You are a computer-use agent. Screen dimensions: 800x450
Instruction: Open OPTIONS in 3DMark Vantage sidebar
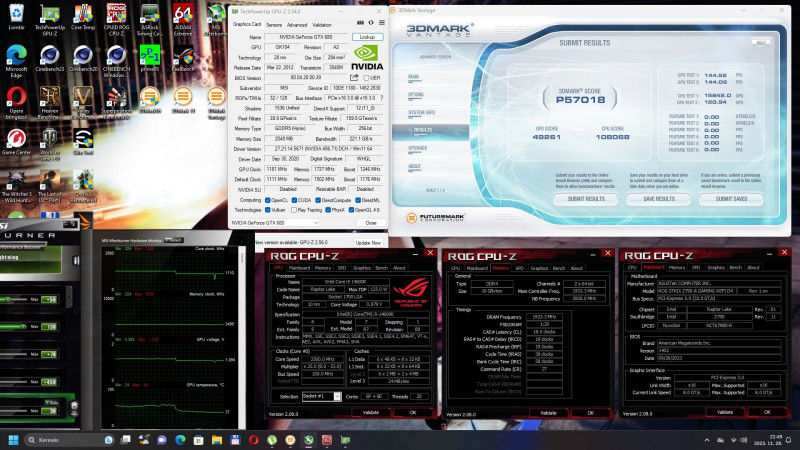click(416, 95)
